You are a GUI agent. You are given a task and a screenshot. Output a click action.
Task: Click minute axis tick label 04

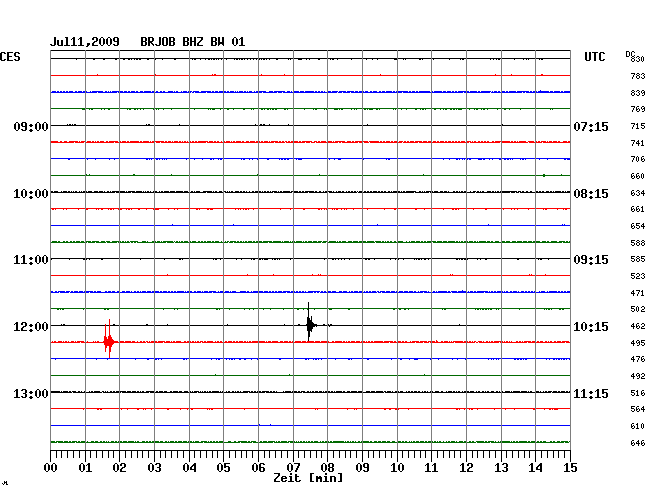(189, 468)
